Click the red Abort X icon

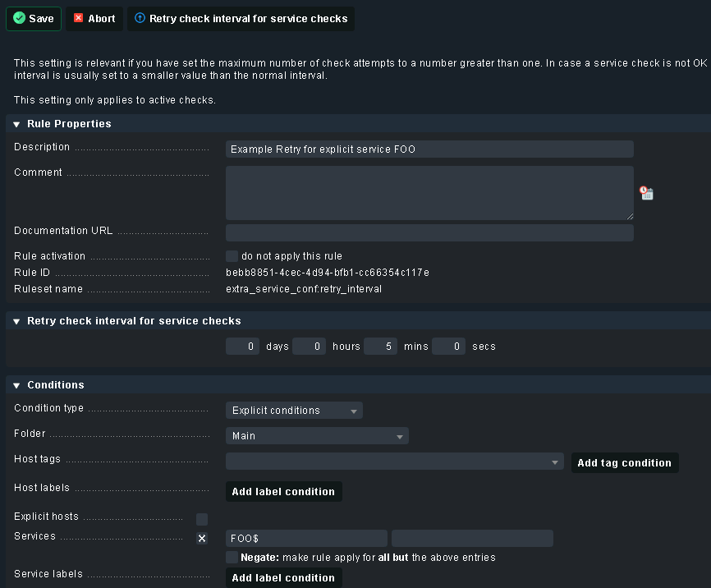(x=79, y=18)
